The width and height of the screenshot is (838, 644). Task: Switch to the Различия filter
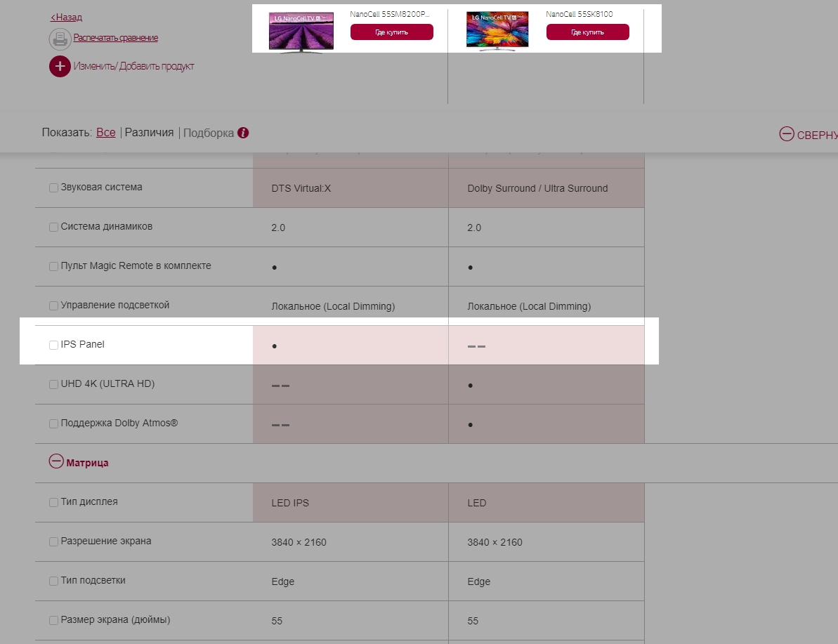149,133
